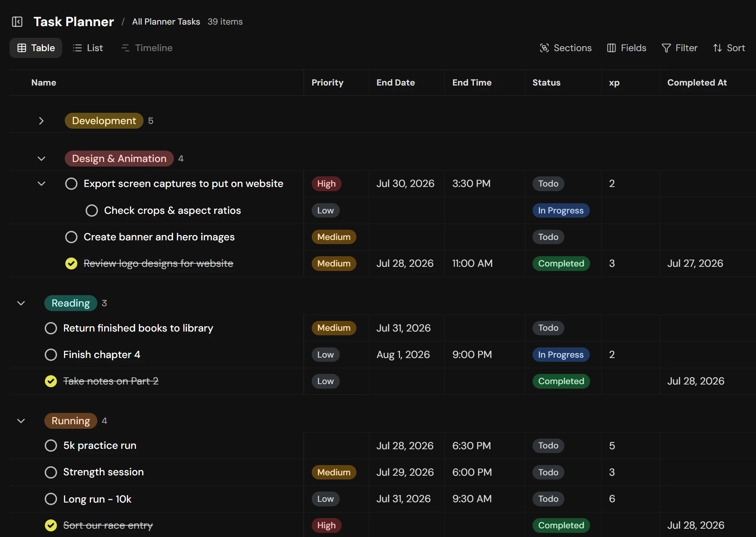This screenshot has height=537, width=756.
Task: Open task Long run - 10k
Action: [97, 499]
